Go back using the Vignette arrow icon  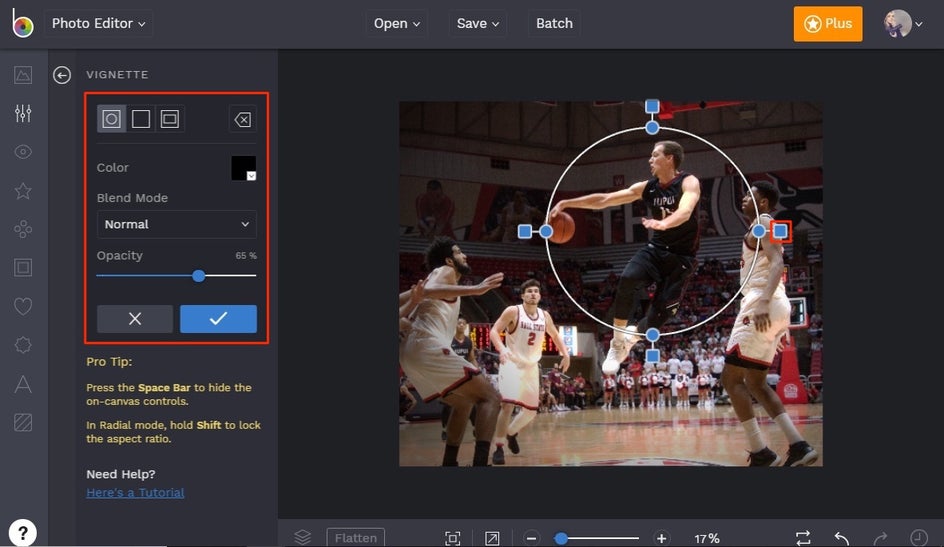[62, 75]
